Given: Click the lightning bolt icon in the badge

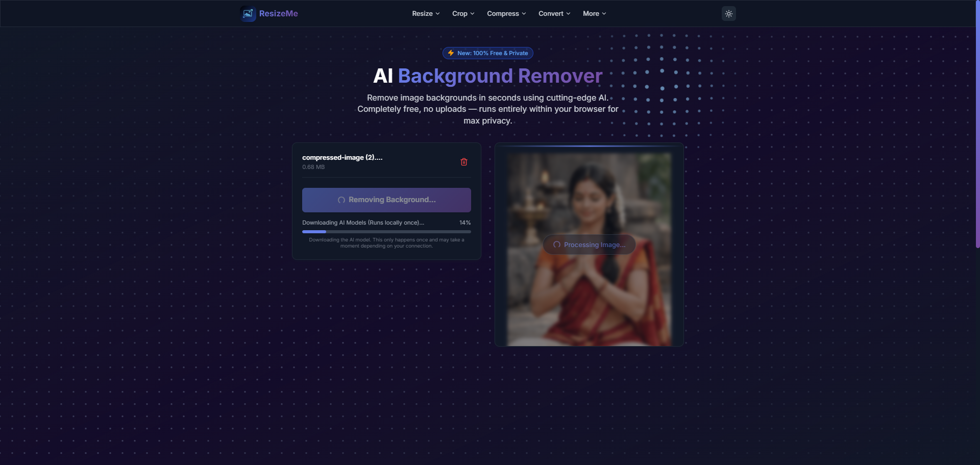Looking at the screenshot, I should (x=450, y=53).
